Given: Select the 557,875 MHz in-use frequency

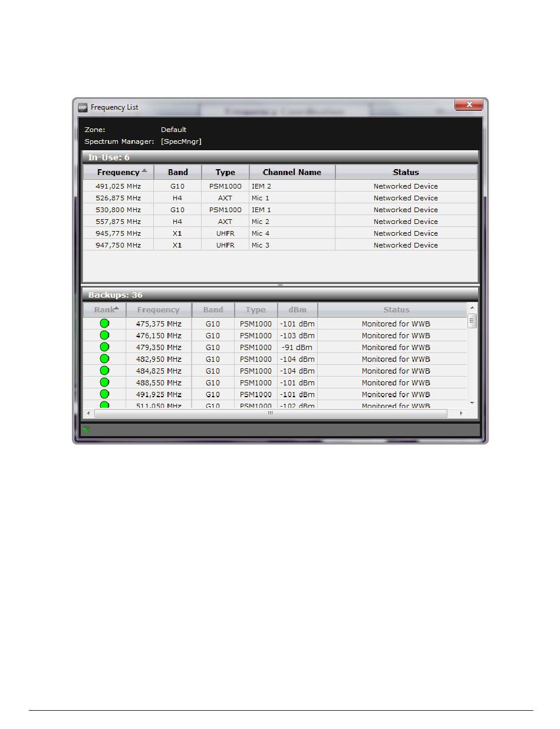Looking at the screenshot, I should pos(118,222).
